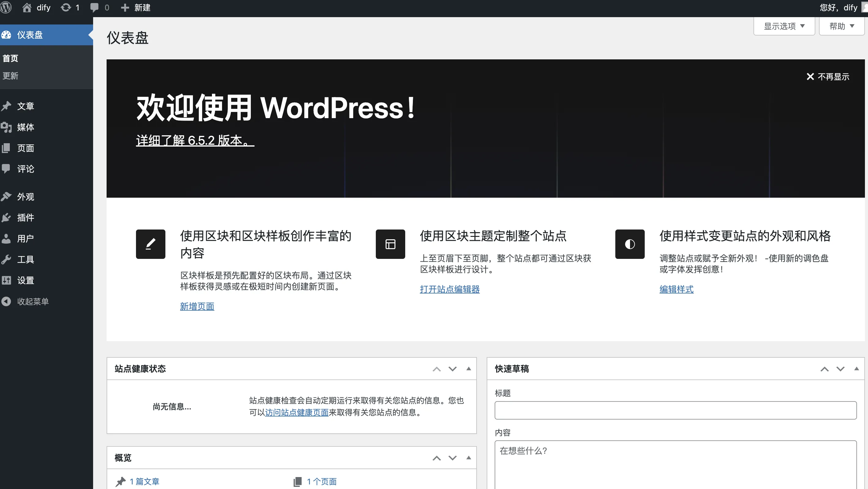This screenshot has width=868, height=489.
Task: Focus the 内容 textarea 在想些什么?
Action: click(x=675, y=465)
